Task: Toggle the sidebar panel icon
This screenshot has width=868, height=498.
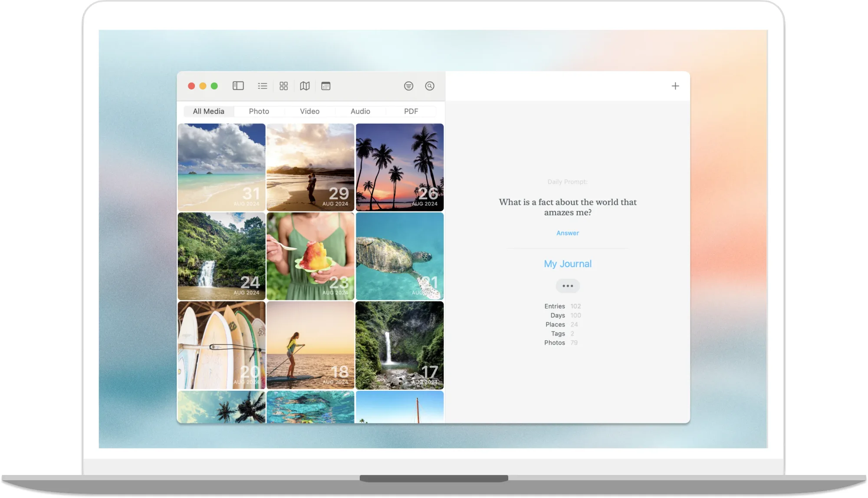Action: [x=238, y=86]
